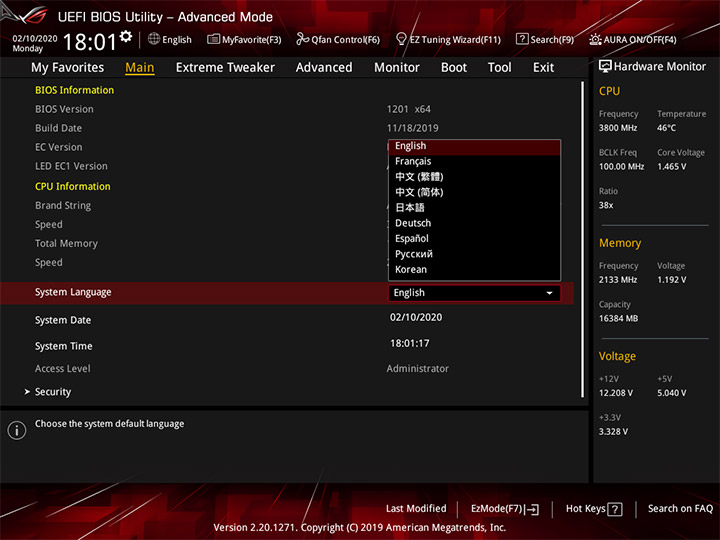Click the AURA light icon

click(595, 39)
